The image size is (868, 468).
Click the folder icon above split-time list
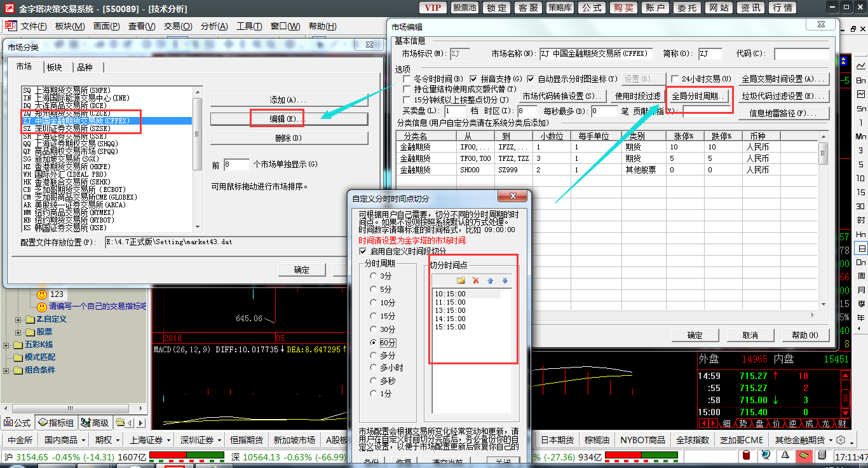tap(461, 280)
